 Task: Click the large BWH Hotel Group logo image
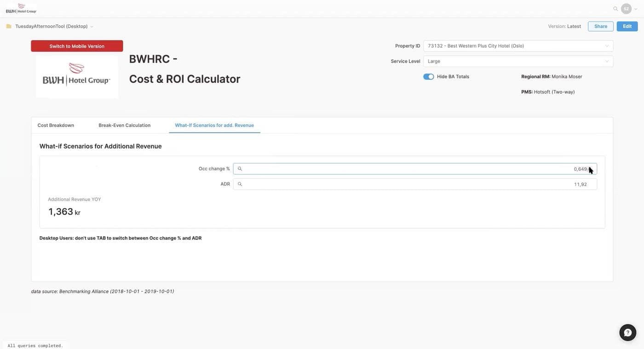[x=77, y=75]
